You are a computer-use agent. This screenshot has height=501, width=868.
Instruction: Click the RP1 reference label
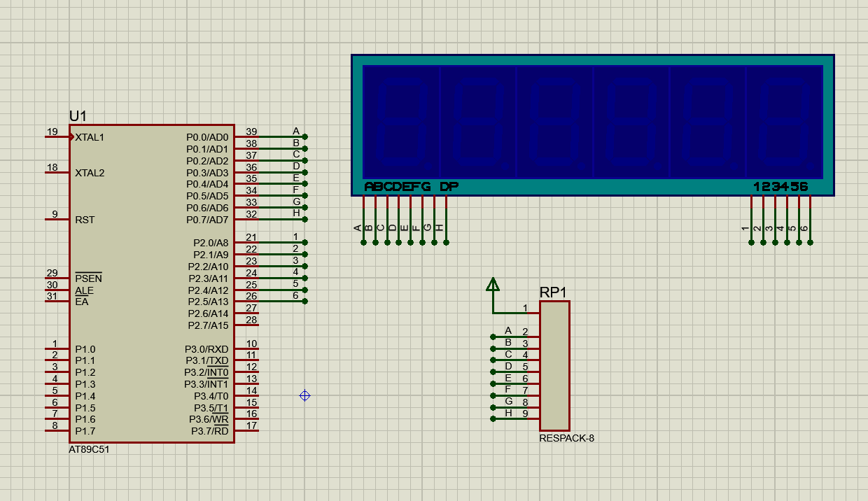click(x=553, y=292)
